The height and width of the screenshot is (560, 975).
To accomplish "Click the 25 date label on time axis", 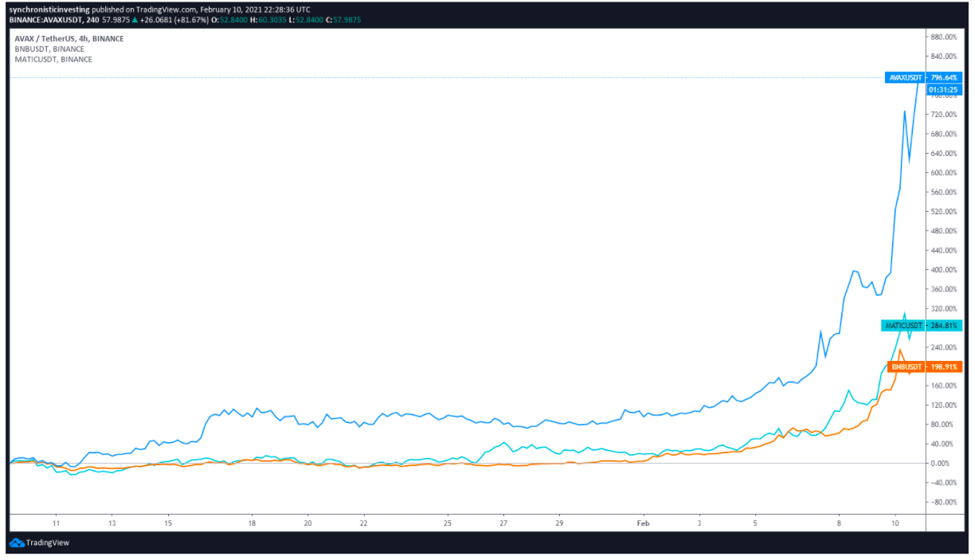I will (448, 523).
